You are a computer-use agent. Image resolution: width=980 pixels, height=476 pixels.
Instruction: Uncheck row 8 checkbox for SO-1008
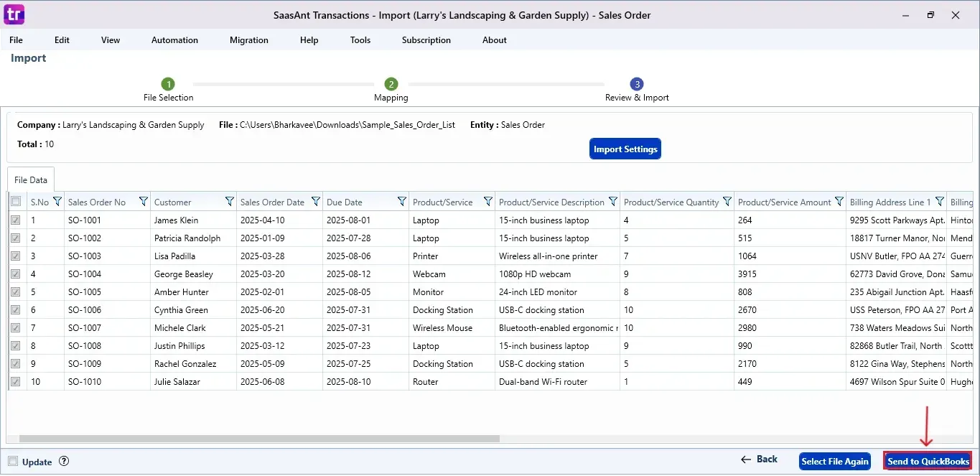click(16, 346)
